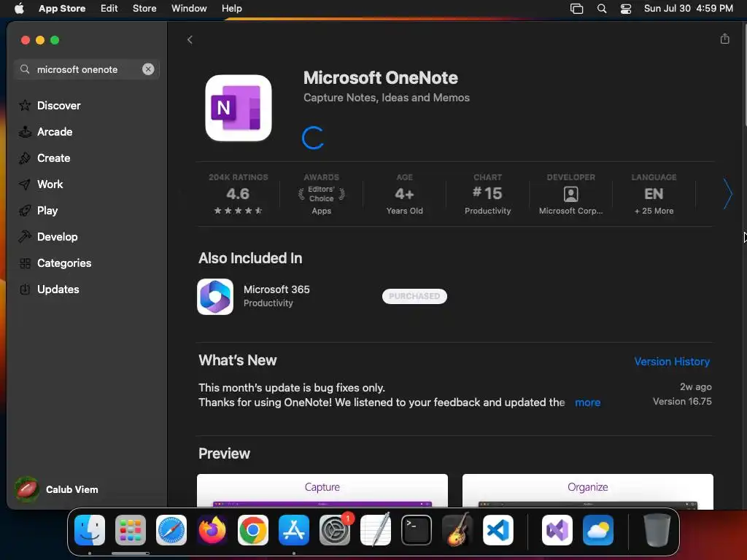The width and height of the screenshot is (747, 560).
Task: Click the Editors' Choice award badge
Action: [x=322, y=194]
